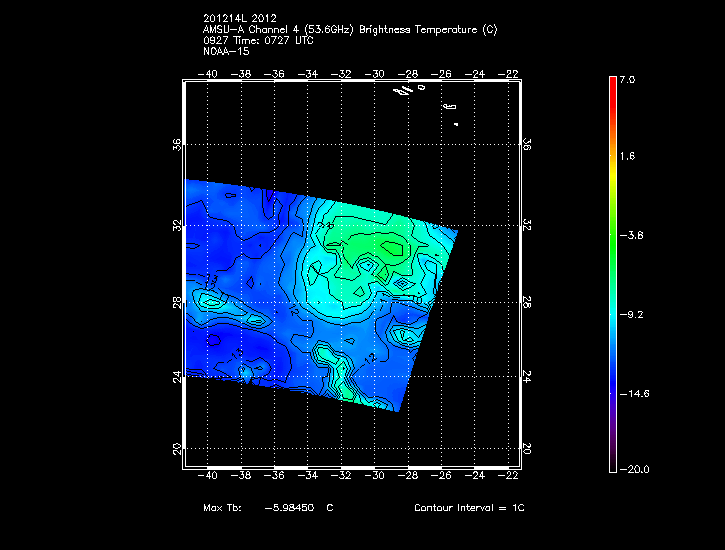
Task: Click the red top end of the color bar
Action: pos(613,84)
